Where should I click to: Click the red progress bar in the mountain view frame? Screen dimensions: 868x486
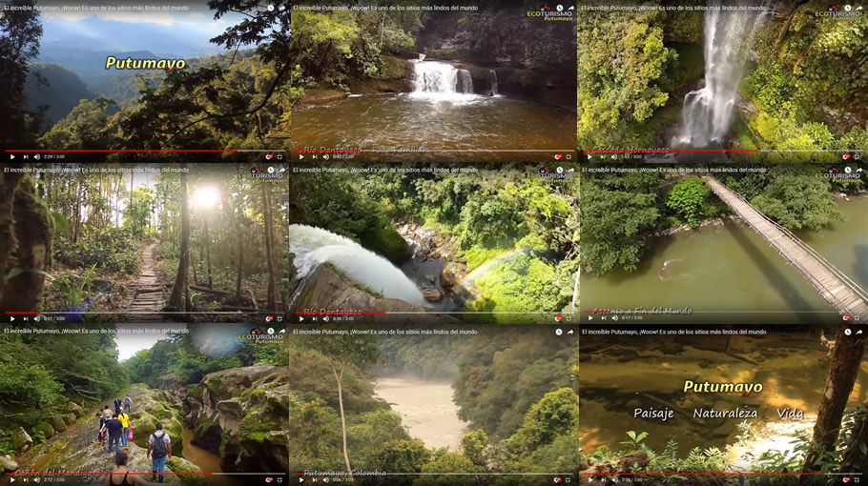(x=114, y=150)
